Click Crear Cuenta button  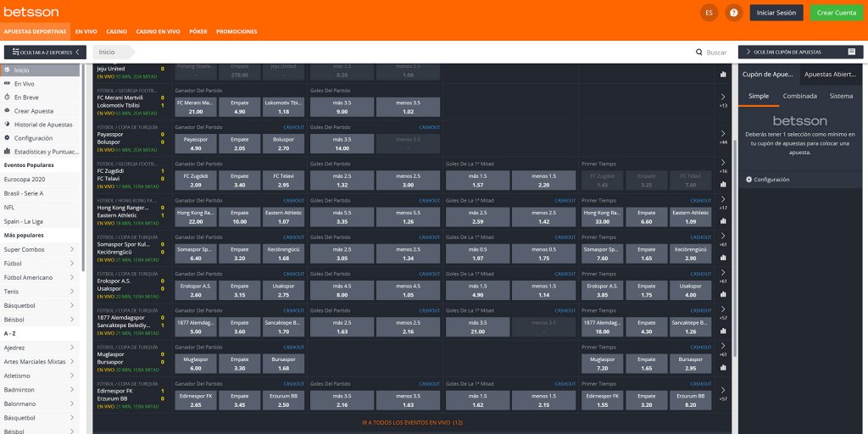(837, 13)
